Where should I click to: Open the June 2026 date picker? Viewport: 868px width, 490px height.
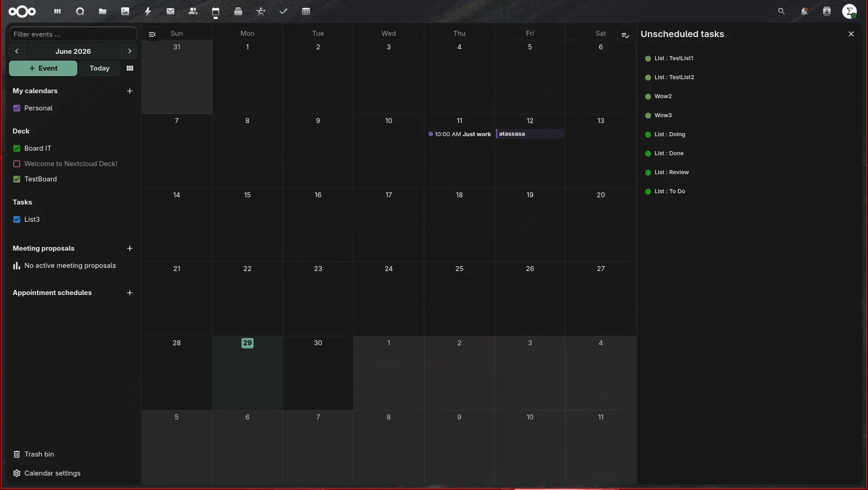point(73,51)
